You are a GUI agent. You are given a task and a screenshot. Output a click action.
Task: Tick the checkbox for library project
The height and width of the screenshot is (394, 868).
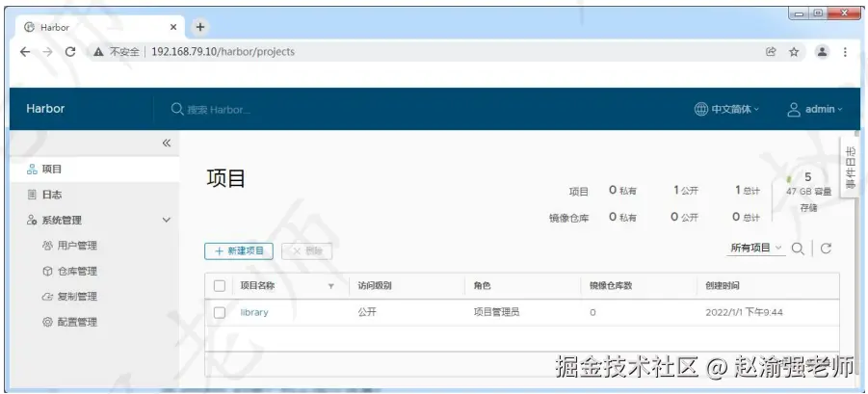[220, 313]
